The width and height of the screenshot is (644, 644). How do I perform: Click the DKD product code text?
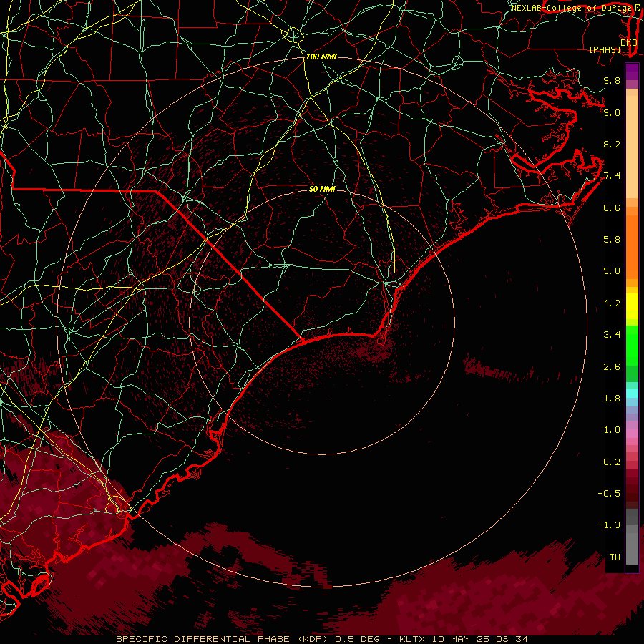tap(629, 43)
